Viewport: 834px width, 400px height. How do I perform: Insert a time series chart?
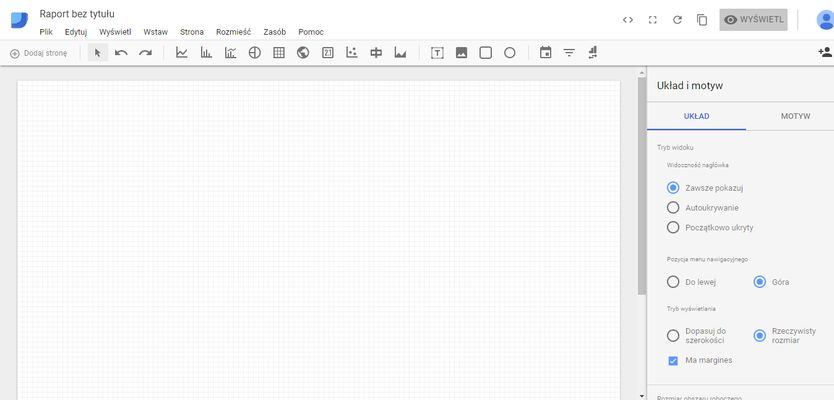coord(182,53)
